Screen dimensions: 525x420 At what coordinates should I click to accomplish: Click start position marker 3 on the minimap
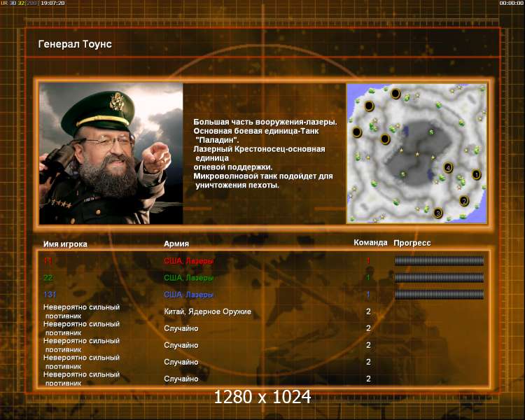coord(437,213)
